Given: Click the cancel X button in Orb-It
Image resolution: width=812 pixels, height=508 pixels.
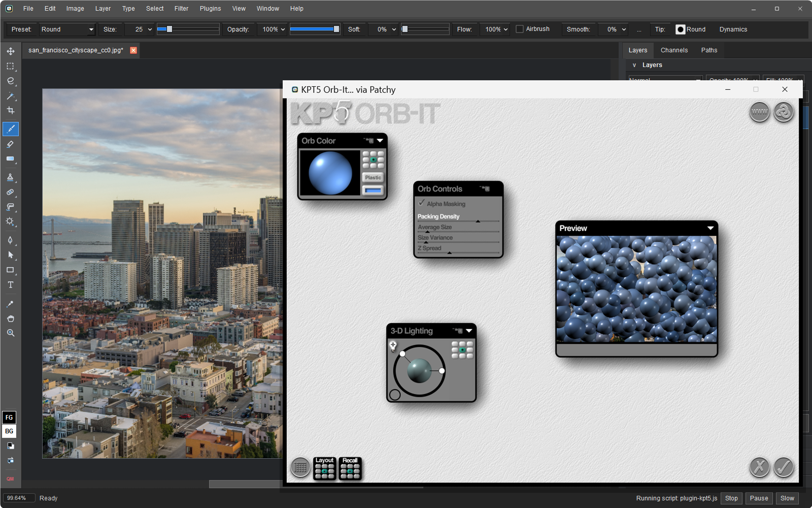Looking at the screenshot, I should (x=759, y=467).
